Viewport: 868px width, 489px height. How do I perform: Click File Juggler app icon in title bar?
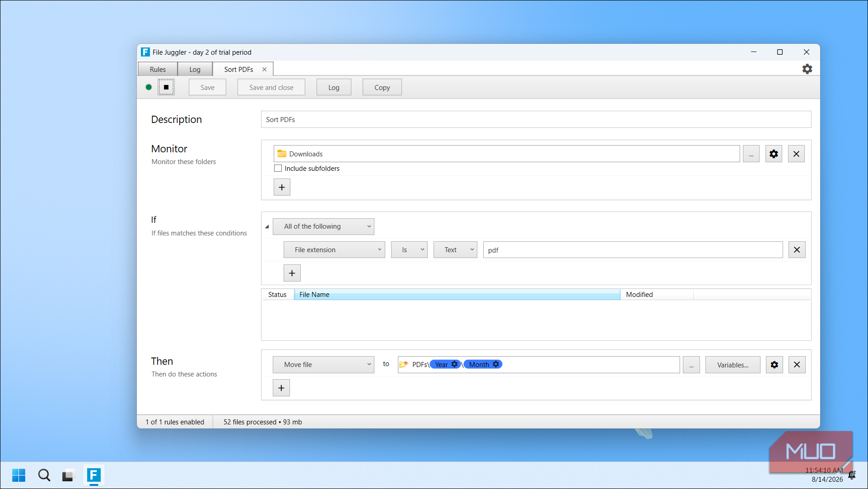click(x=145, y=52)
